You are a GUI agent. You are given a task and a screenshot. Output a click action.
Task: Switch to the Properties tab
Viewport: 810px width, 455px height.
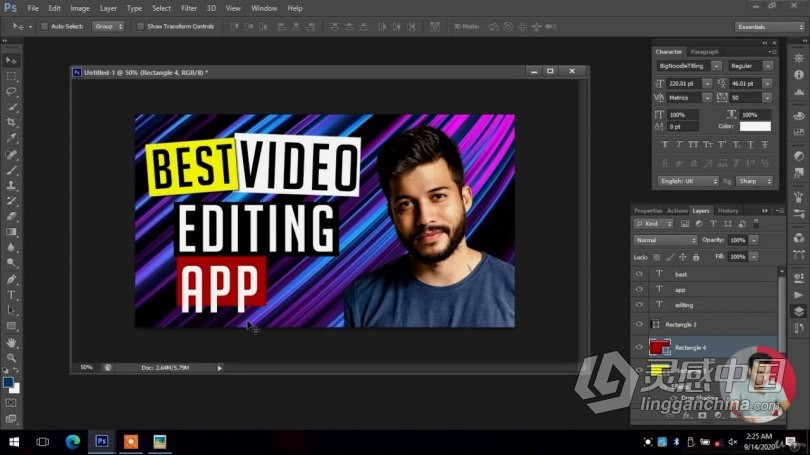(648, 211)
